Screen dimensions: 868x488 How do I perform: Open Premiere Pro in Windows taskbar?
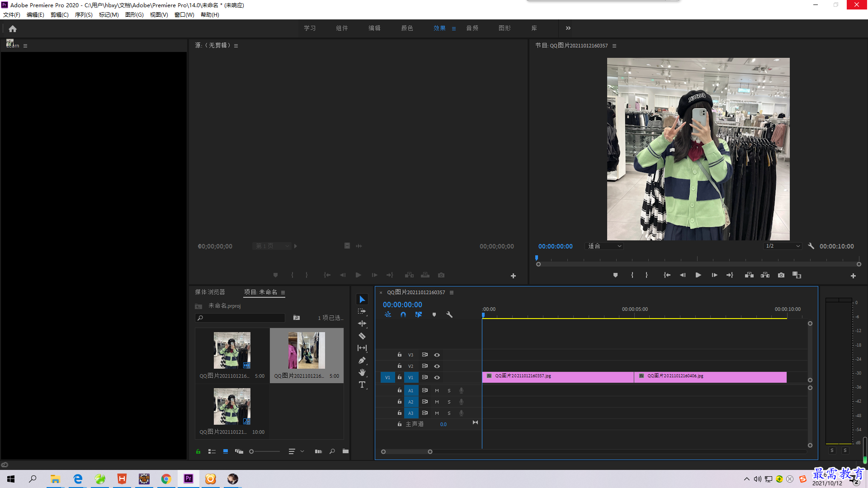[x=189, y=479]
